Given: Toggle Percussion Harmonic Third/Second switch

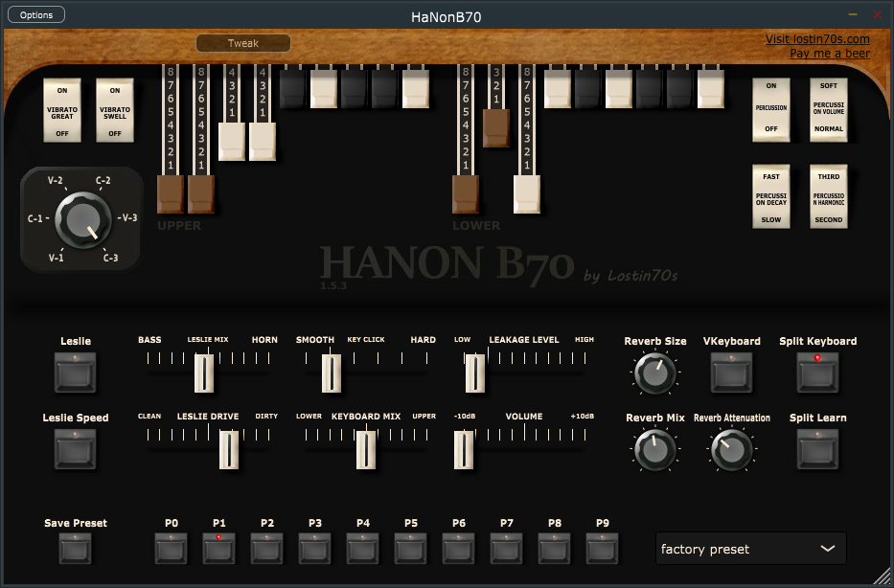Looking at the screenshot, I should [x=829, y=197].
